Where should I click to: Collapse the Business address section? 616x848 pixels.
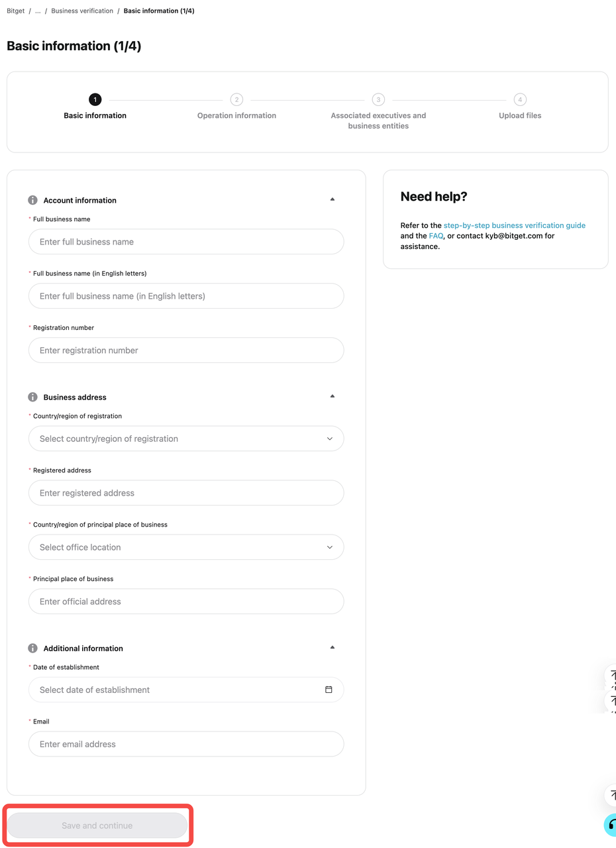point(333,396)
